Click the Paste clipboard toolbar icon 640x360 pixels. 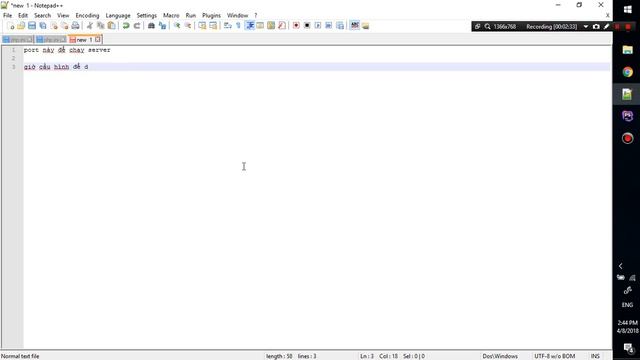click(111, 26)
